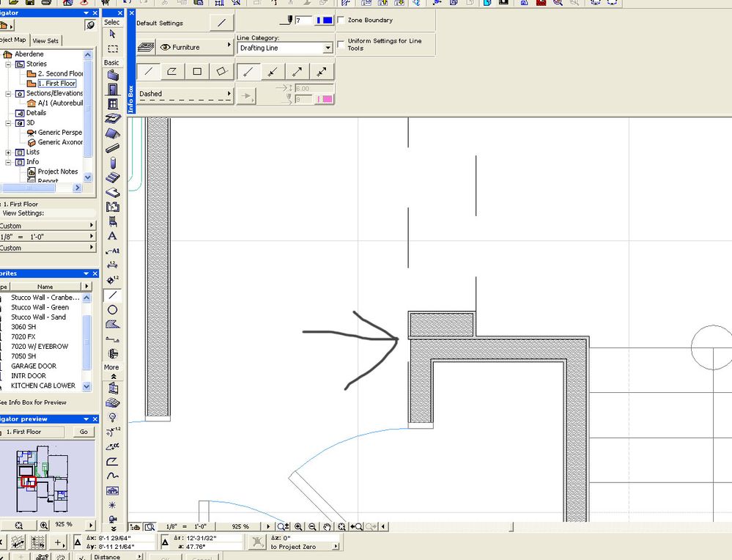Select the Door tool
This screenshot has width=732, height=560.
coord(113,89)
